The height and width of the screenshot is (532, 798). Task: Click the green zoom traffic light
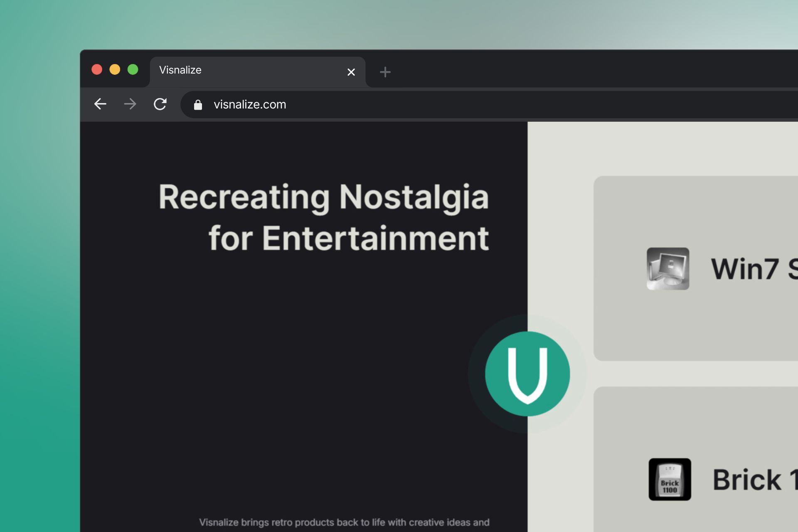click(133, 69)
